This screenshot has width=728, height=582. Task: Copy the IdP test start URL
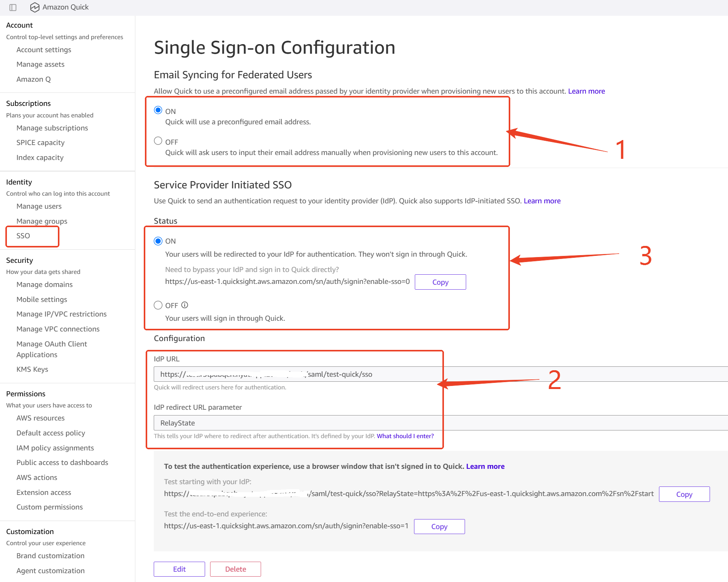coord(684,494)
